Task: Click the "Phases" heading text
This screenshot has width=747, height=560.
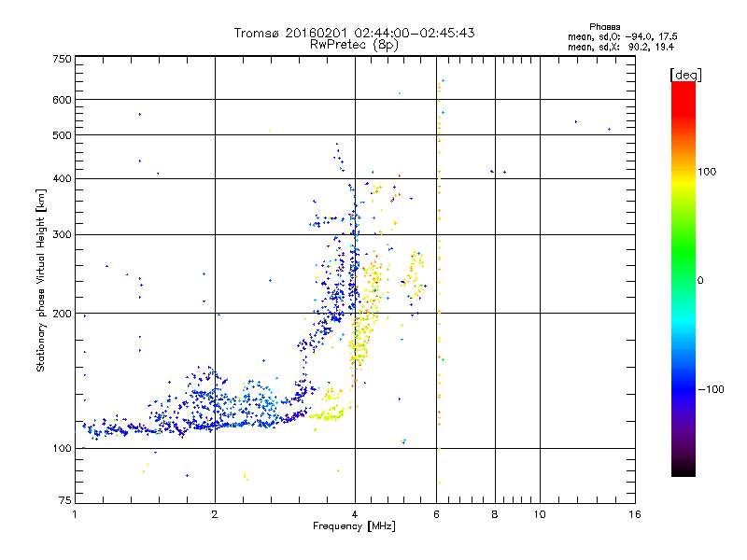Action: click(x=604, y=27)
